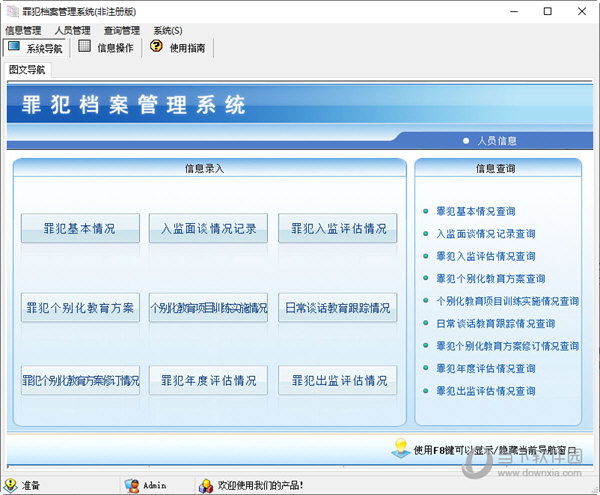Viewport: 600px width, 495px height.
Task: Open the 人员管理 menu
Action: pyautogui.click(x=72, y=31)
